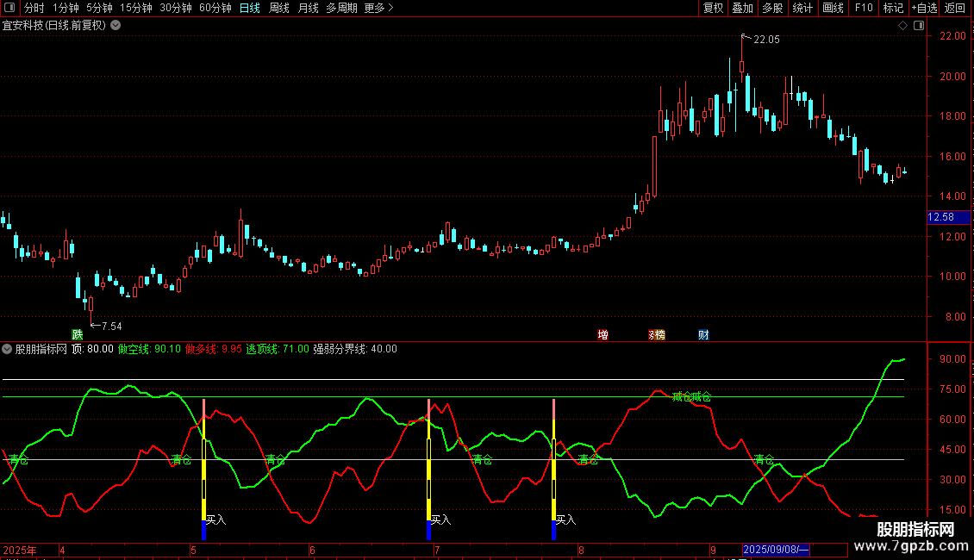Select the 15分钟 period tab

[135, 8]
